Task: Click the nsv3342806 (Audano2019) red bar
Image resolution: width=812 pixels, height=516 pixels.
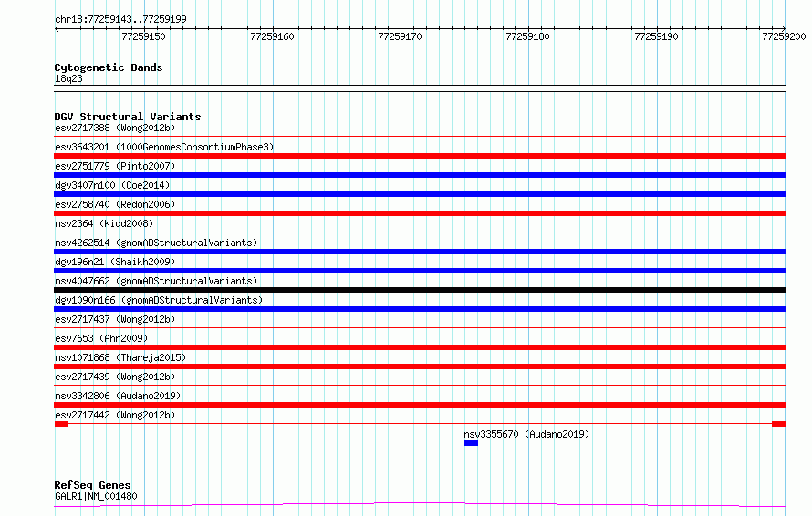Action: click(x=420, y=405)
